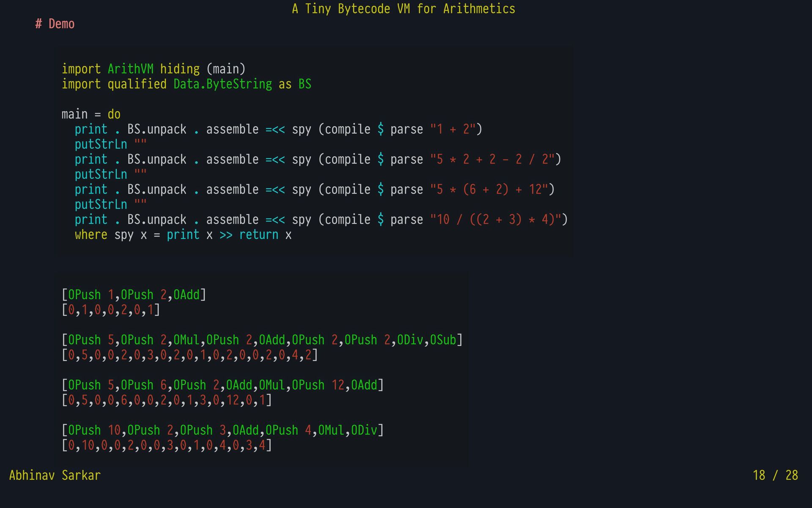Image resolution: width=812 pixels, height=508 pixels.
Task: Click the 'where' keyword in spy definition
Action: 91,235
